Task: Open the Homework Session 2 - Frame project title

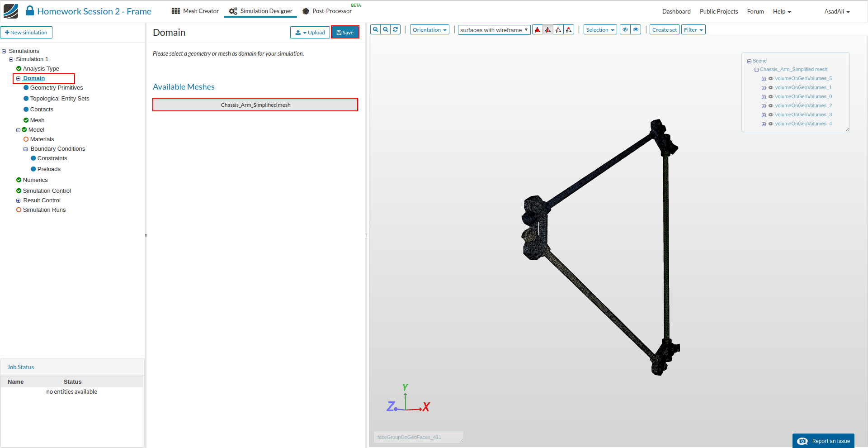Action: (94, 11)
